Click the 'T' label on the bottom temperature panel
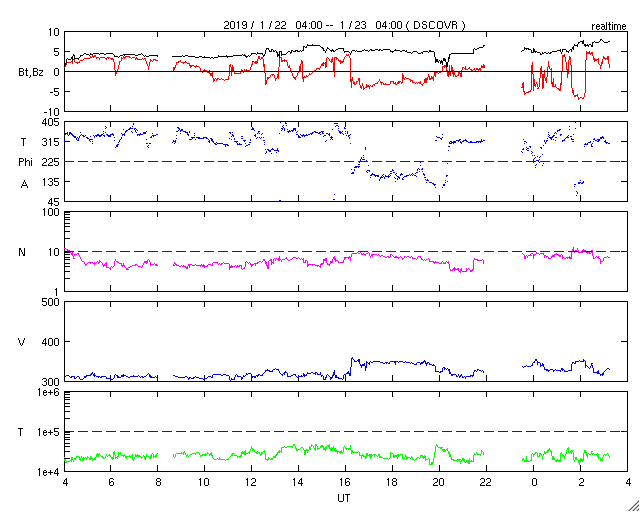The image size is (640, 512). (x=21, y=432)
